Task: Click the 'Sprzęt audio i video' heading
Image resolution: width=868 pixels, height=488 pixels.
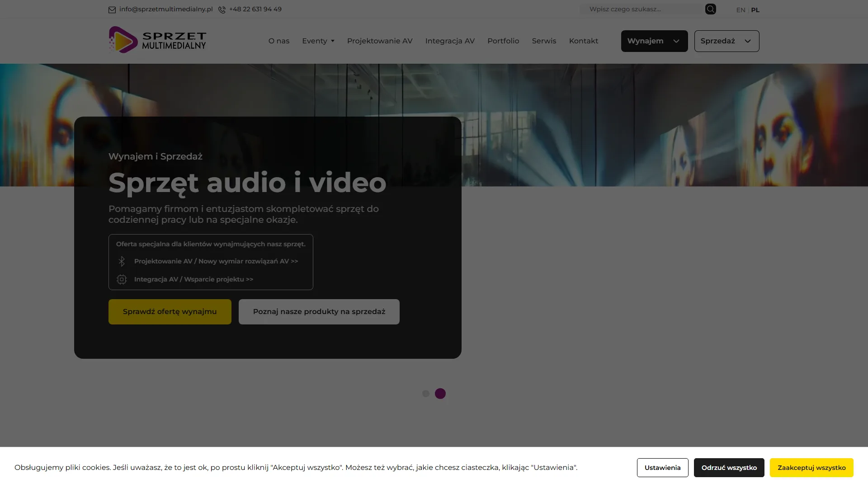Action: click(x=247, y=183)
